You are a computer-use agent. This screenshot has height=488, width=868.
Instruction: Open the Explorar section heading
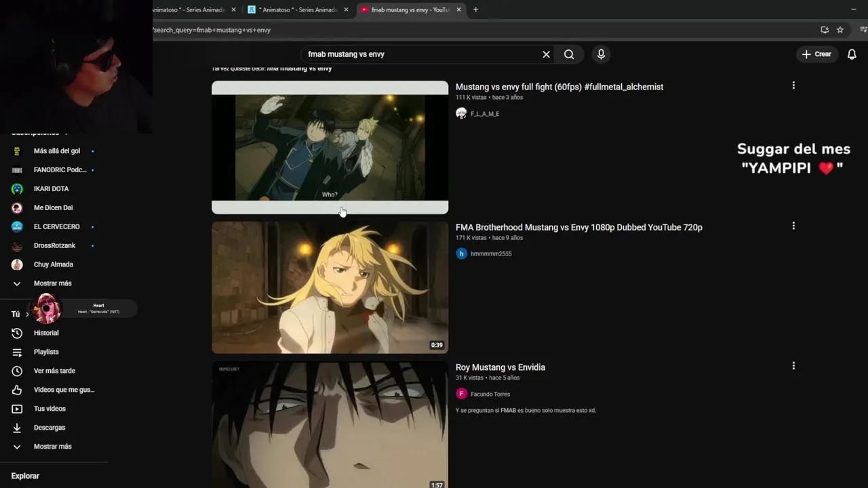click(x=25, y=476)
